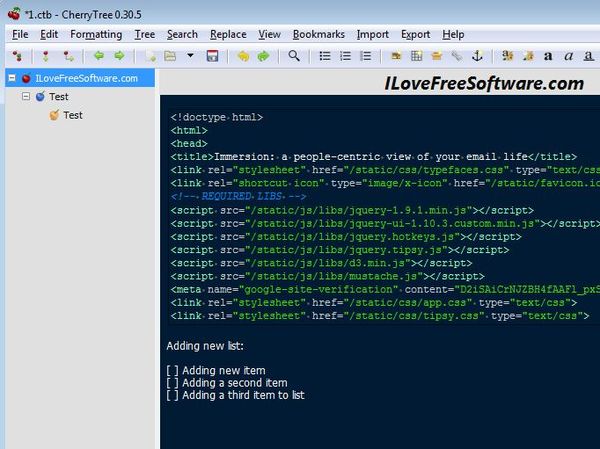Toggle the numbered list toolbar button
The image size is (600, 449).
coord(345,56)
